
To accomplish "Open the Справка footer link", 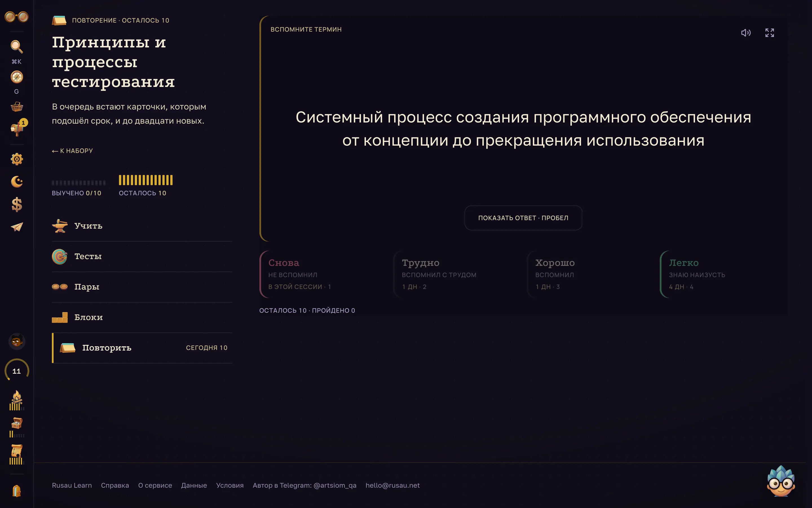I will point(115,485).
